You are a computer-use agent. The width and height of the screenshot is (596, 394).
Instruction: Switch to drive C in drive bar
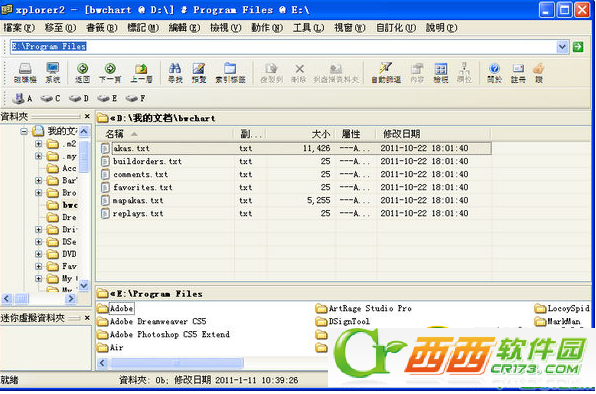tap(50, 98)
